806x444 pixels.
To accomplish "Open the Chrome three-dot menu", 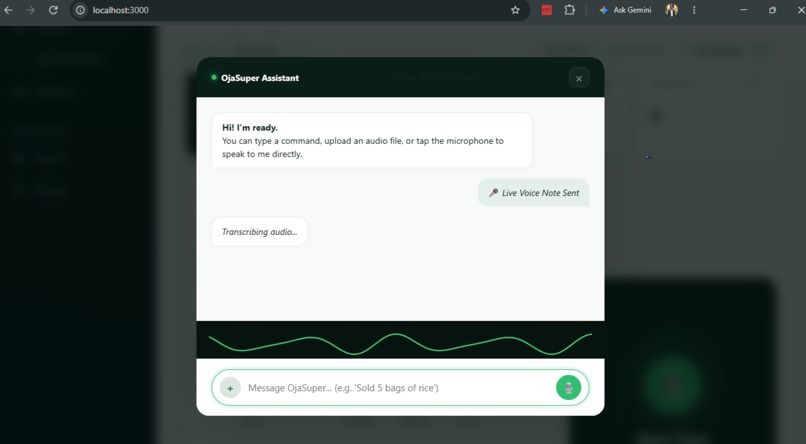I will (694, 10).
